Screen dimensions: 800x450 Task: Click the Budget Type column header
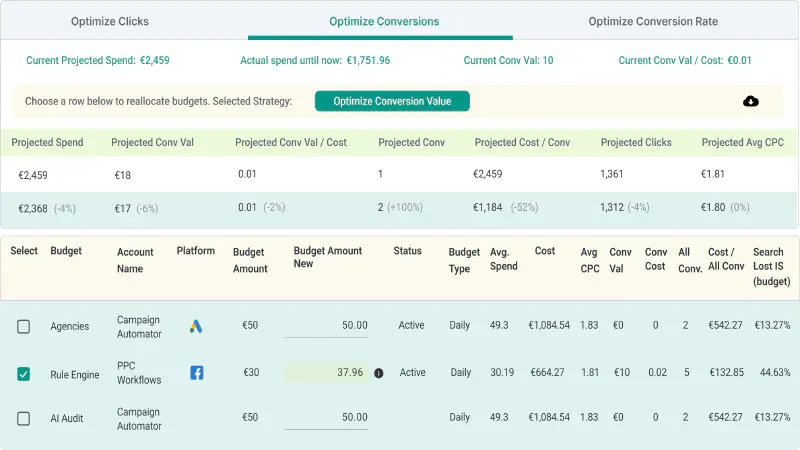[464, 260]
